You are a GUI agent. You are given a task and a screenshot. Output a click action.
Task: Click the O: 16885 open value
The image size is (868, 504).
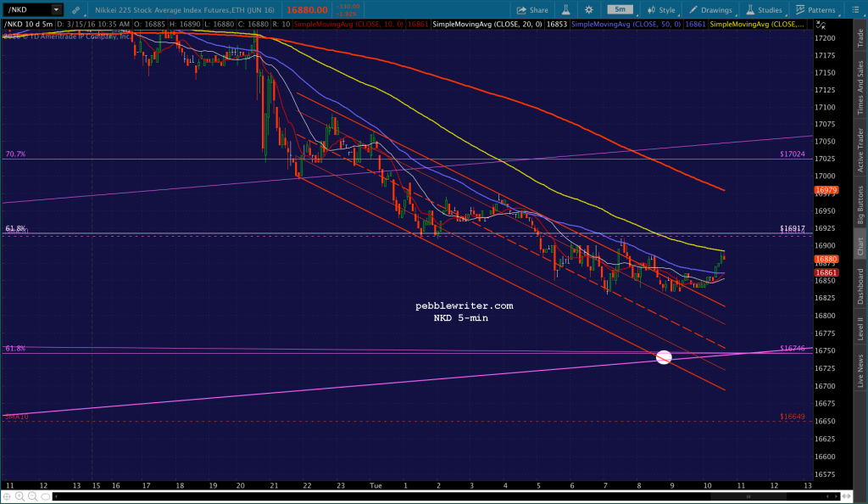[150, 25]
